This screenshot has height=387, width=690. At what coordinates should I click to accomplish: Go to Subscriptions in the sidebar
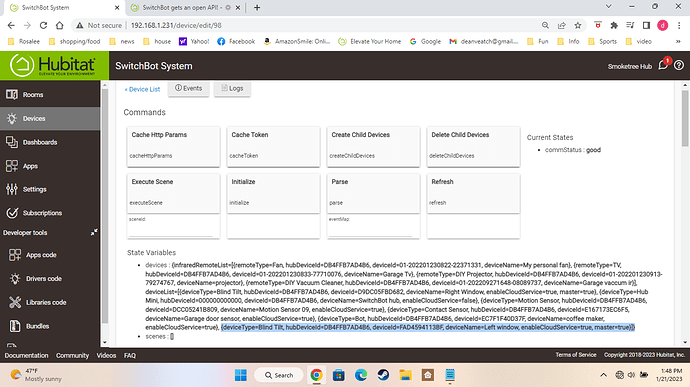(50, 213)
